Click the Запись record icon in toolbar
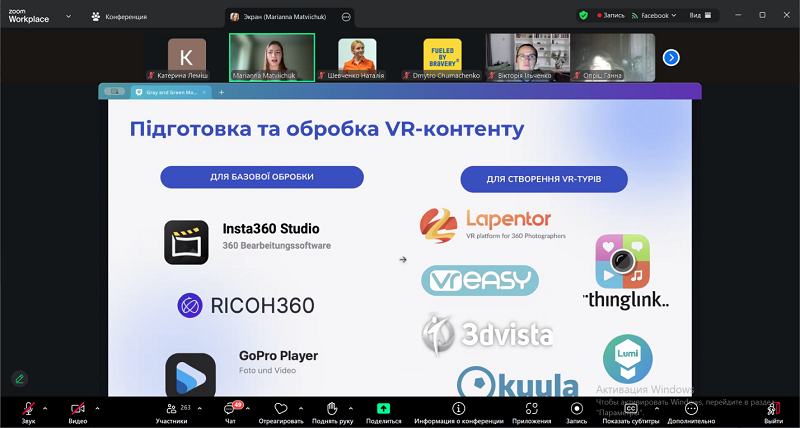Image resolution: width=800 pixels, height=428 pixels. [576, 410]
